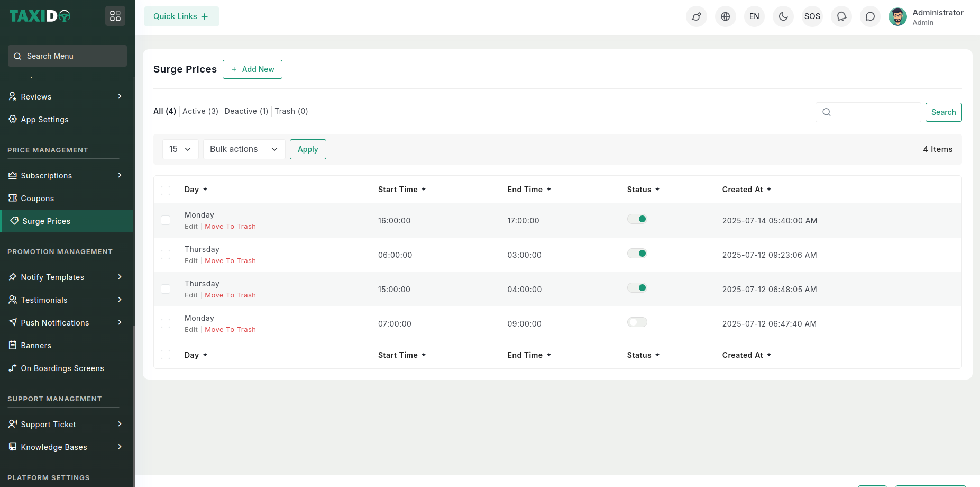Screen dimensions: 980x487
Task: Open the Bulk actions dropdown
Action: pos(244,149)
